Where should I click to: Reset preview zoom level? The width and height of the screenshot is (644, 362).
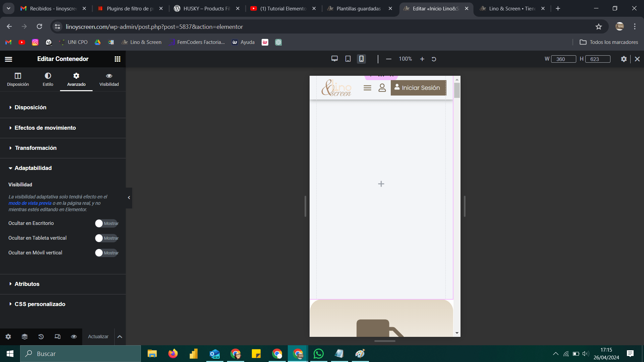coord(434,59)
